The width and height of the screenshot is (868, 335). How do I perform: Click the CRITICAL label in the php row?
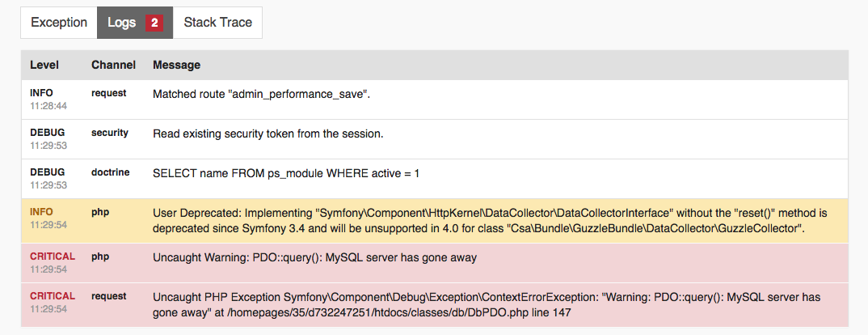point(53,257)
